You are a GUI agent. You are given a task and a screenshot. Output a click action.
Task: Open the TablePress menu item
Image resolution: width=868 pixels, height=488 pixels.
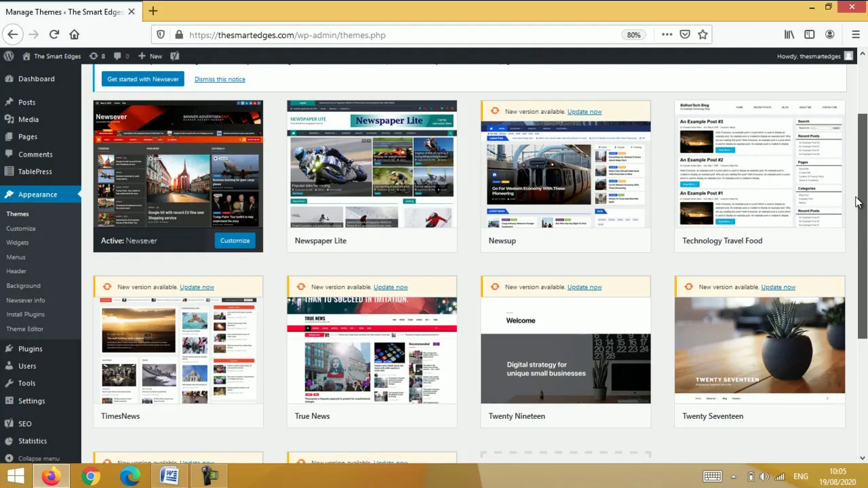[x=41, y=171]
